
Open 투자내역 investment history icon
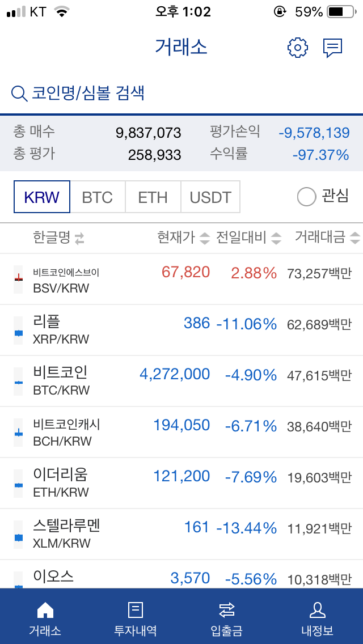(x=136, y=610)
